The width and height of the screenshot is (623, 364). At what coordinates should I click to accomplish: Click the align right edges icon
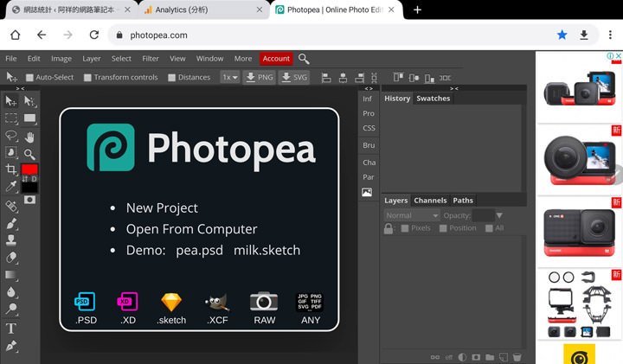tap(359, 78)
